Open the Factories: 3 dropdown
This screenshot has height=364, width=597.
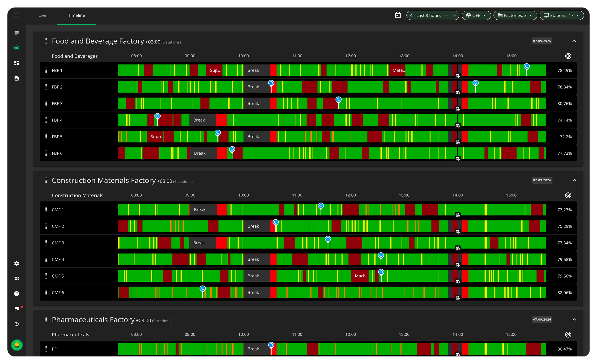point(515,15)
